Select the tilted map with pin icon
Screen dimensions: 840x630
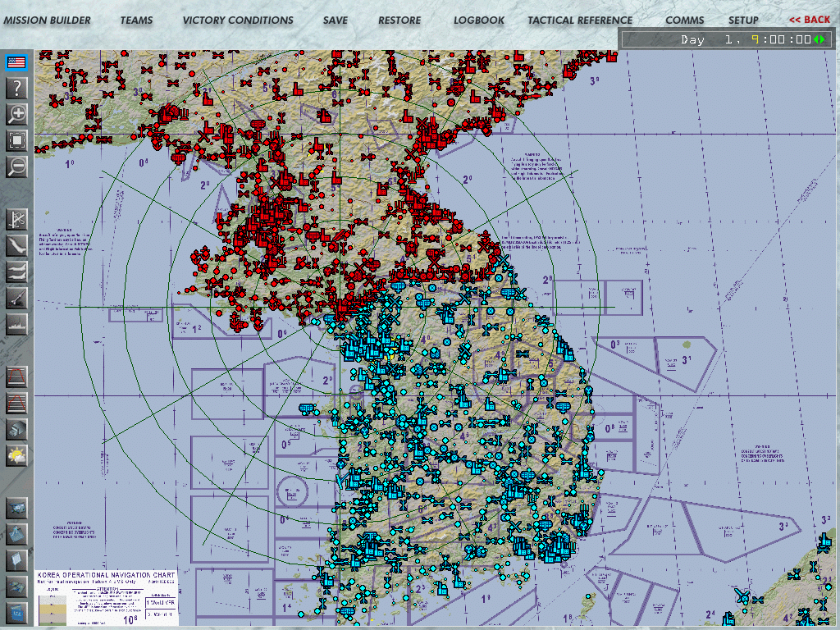pos(16,534)
